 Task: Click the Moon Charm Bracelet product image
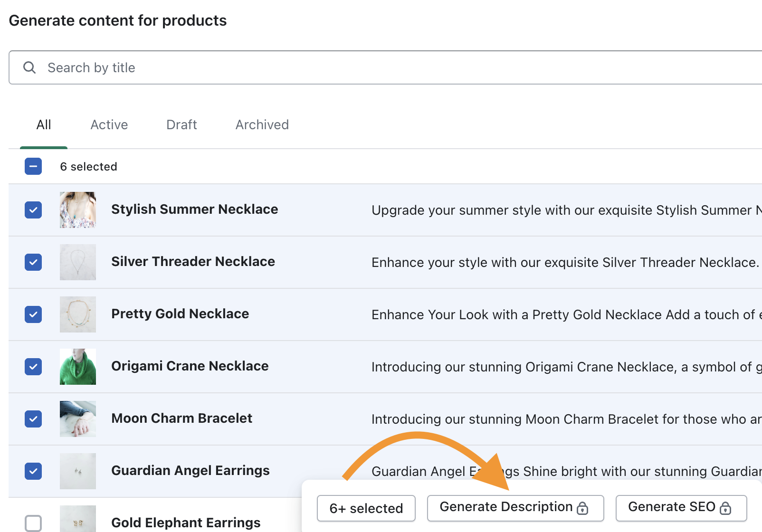coord(77,418)
